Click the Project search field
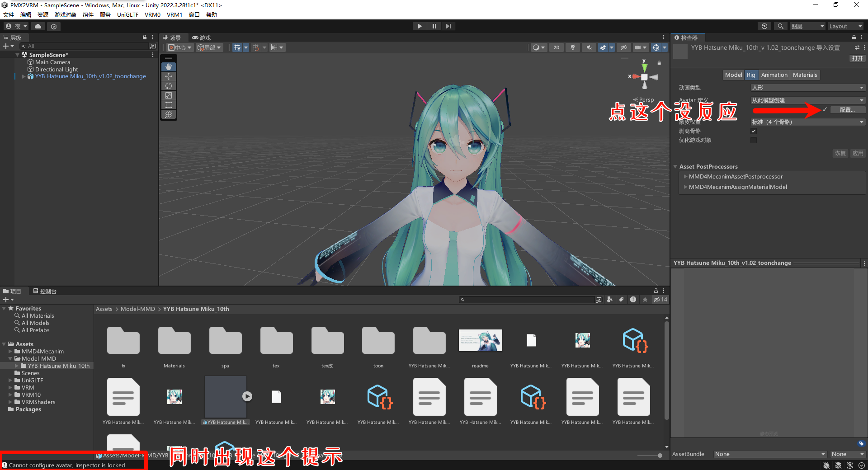 pos(527,300)
